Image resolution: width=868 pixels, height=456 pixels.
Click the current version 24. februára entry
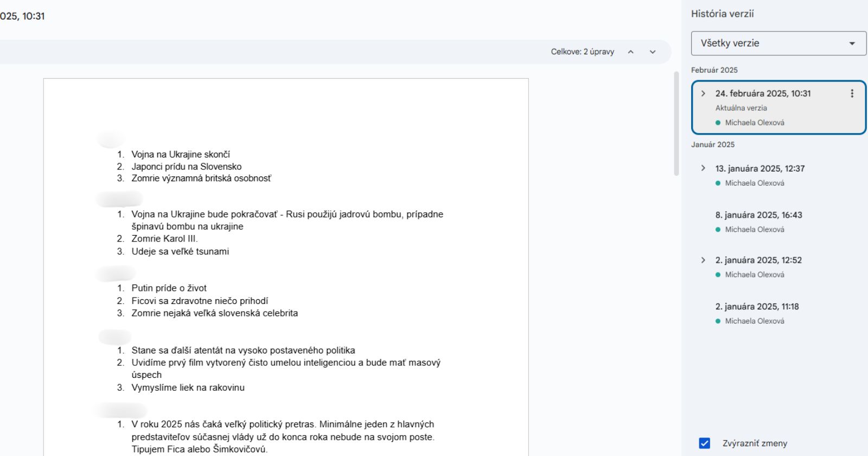[x=763, y=94]
